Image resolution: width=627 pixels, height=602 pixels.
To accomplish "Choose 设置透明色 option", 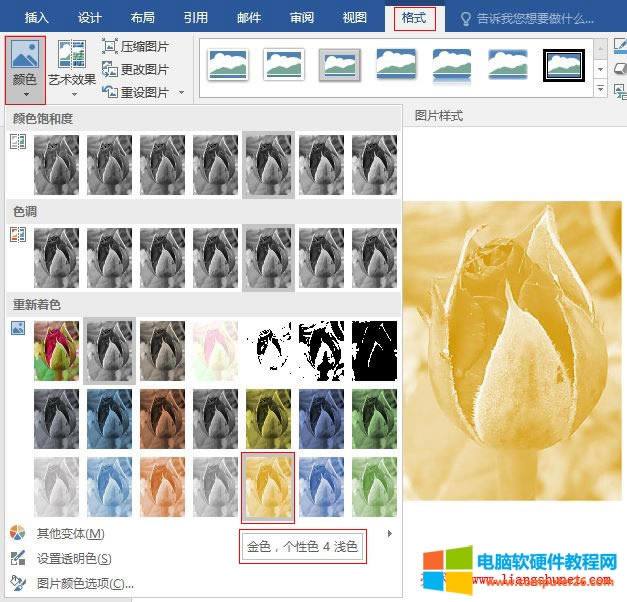I will (74, 558).
